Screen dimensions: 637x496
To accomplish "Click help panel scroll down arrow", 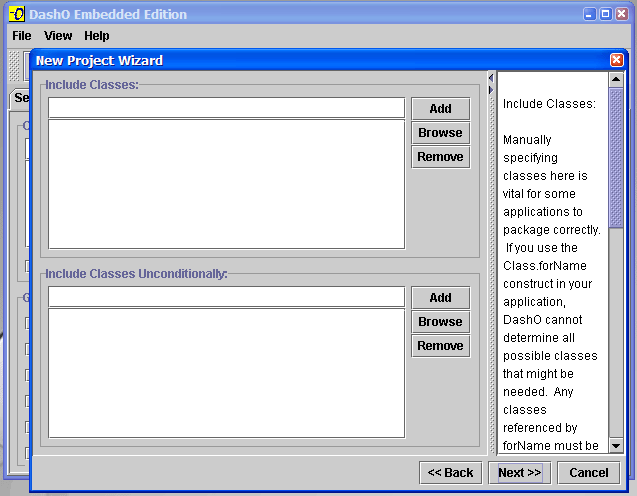I will coord(616,446).
